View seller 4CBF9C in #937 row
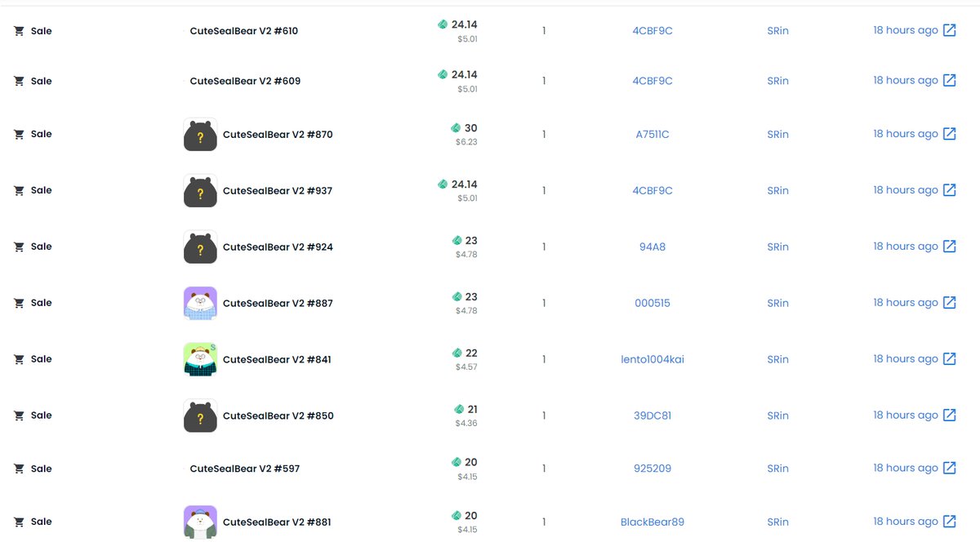The width and height of the screenshot is (980, 542). (653, 190)
